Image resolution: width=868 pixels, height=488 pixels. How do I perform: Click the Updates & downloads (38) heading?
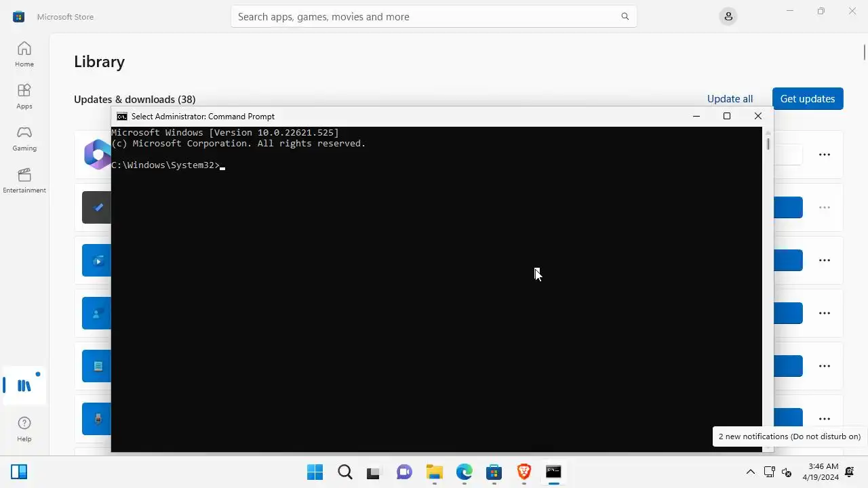(x=135, y=100)
